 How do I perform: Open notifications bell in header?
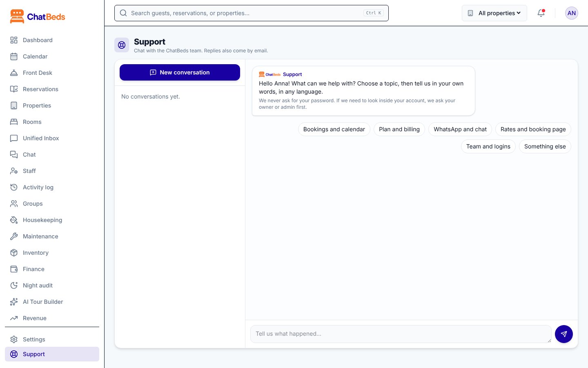pos(541,13)
